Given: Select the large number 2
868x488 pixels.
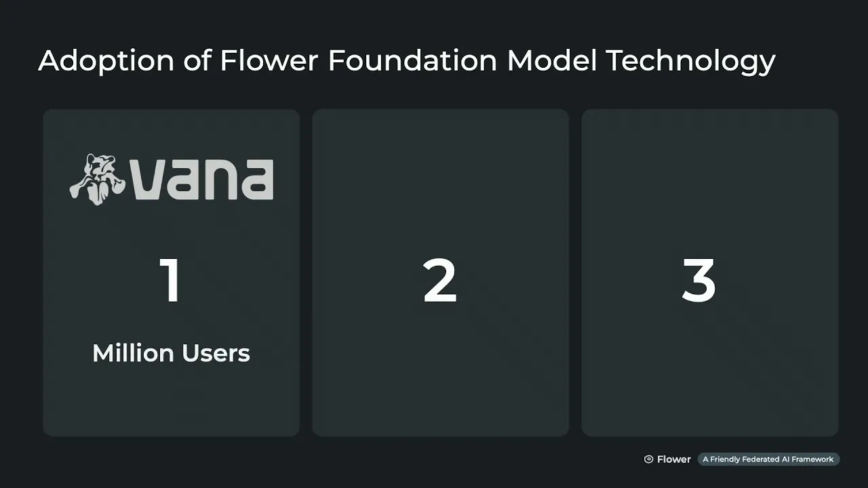Looking at the screenshot, I should (x=439, y=280).
